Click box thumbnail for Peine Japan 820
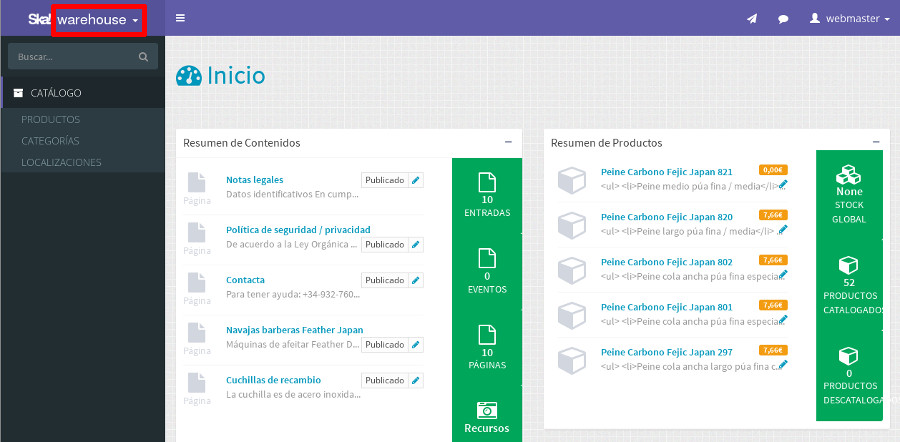This screenshot has height=442, width=900. coord(572,226)
